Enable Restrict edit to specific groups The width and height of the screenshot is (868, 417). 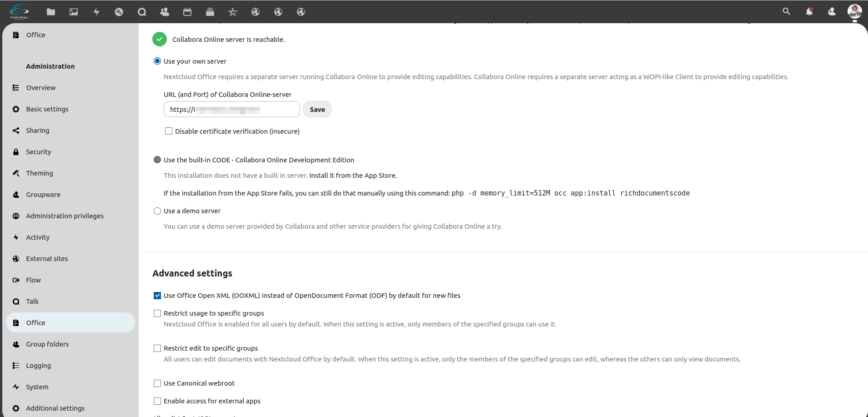tap(157, 348)
